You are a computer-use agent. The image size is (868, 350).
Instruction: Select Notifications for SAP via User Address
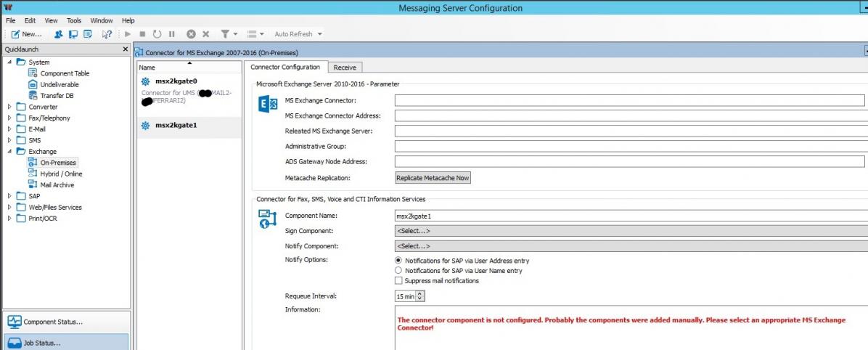tap(398, 260)
